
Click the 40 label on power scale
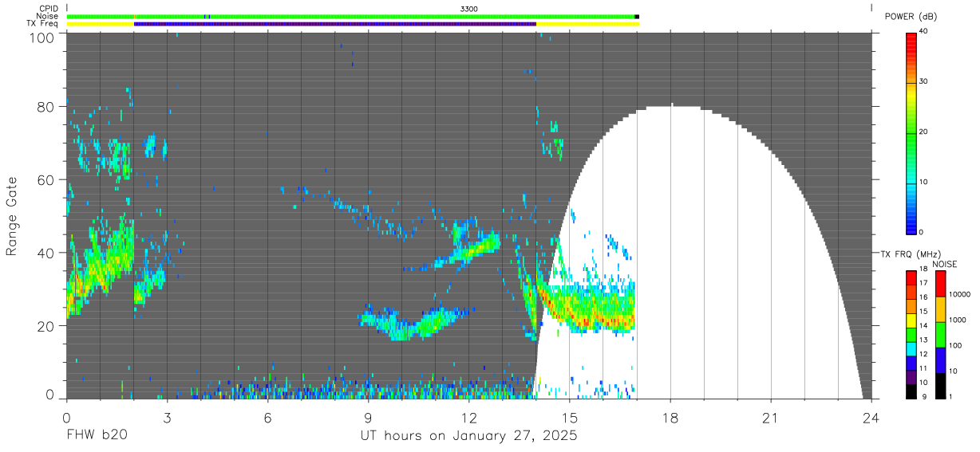pos(924,32)
